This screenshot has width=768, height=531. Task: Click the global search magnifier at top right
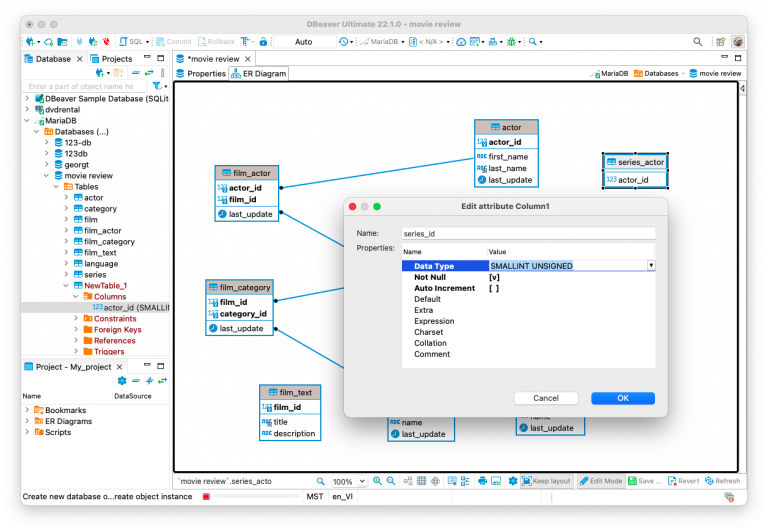pos(698,42)
